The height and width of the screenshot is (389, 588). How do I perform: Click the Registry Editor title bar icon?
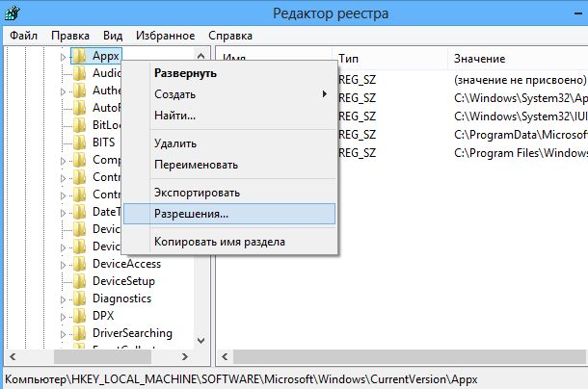click(12, 13)
